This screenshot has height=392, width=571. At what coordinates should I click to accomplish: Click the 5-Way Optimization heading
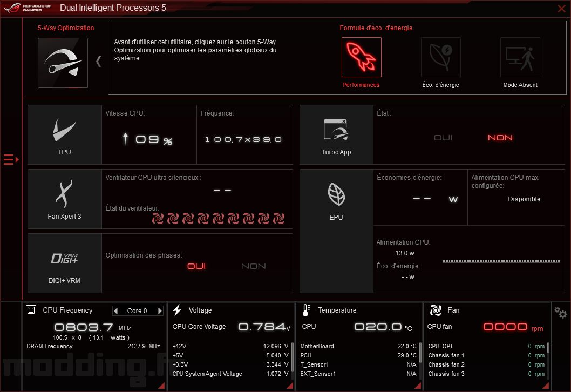[x=65, y=28]
